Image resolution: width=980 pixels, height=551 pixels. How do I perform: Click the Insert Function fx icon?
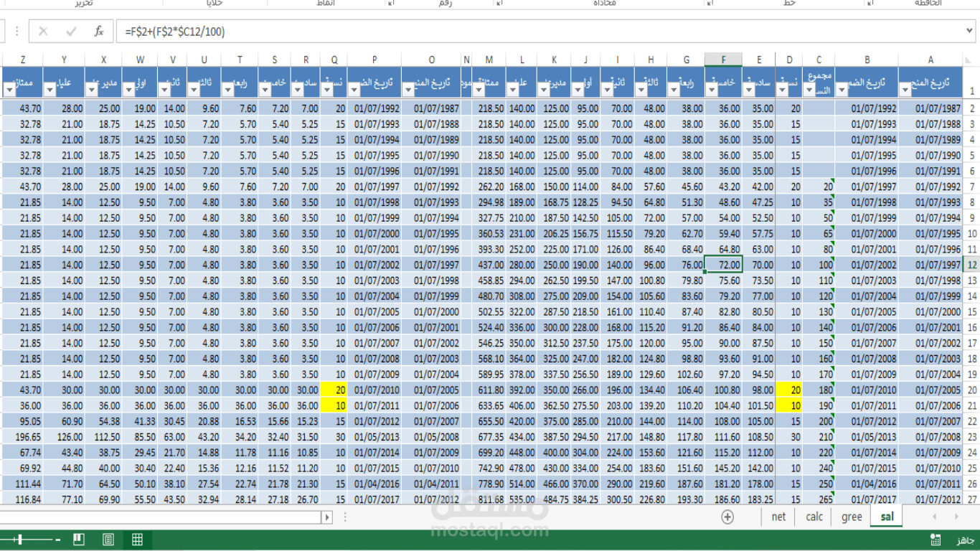[99, 32]
